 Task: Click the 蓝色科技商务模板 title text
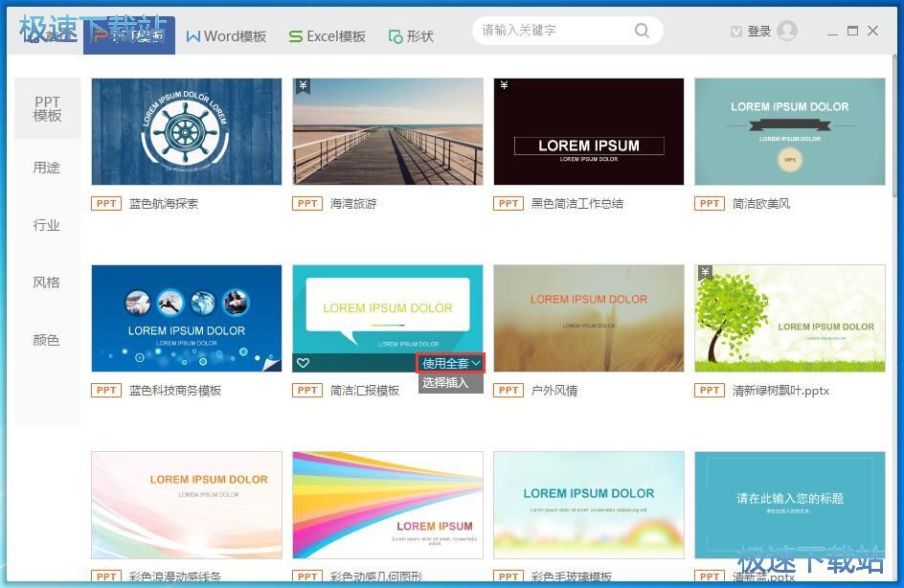[175, 391]
